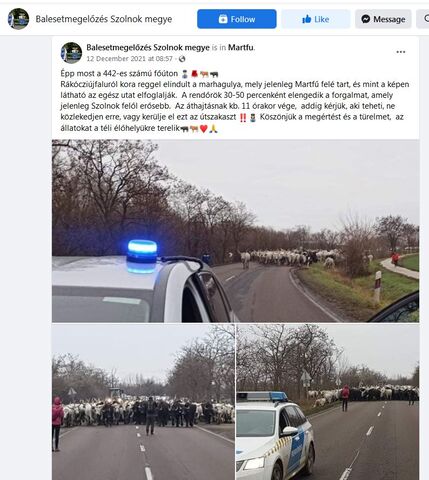
Task: Open the bottom-right photo with police car
Action: (328, 402)
